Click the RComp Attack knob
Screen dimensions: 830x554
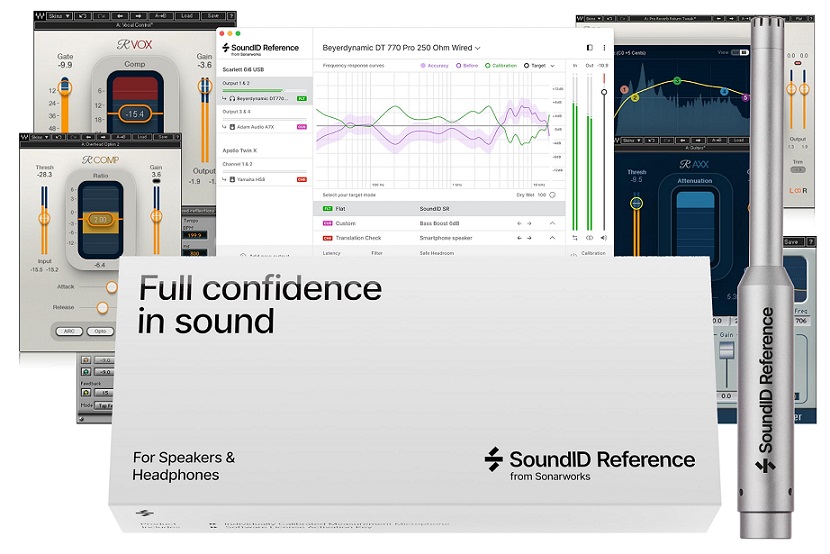111,287
